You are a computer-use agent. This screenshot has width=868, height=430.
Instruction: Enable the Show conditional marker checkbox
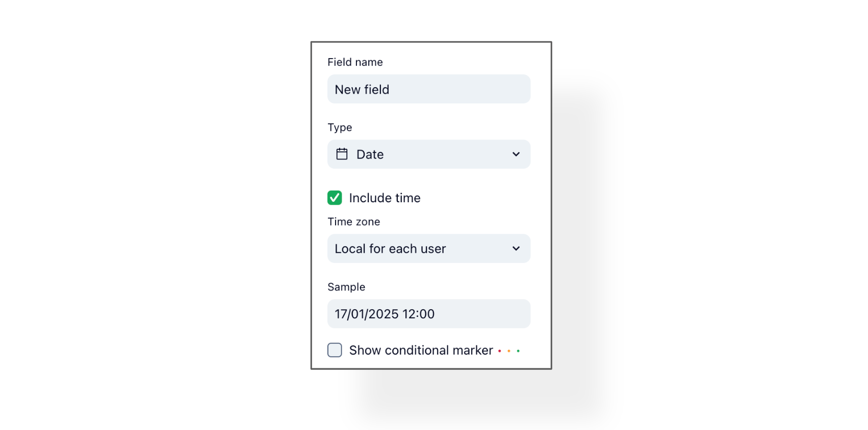[335, 350]
